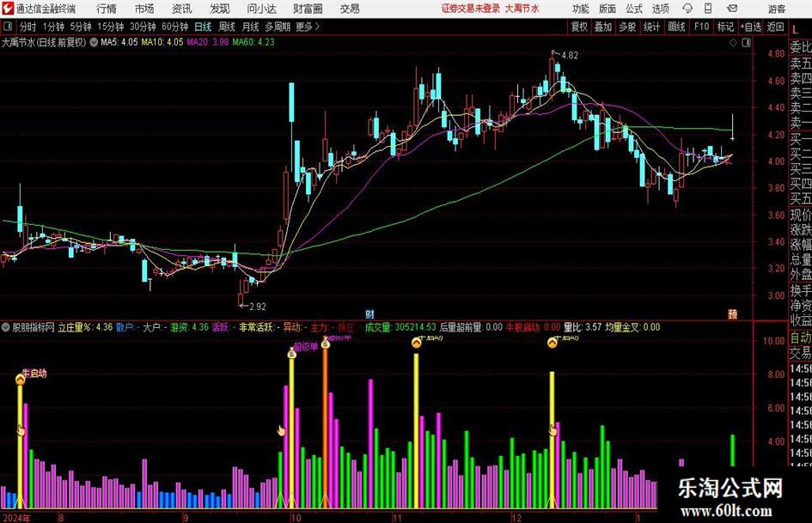Click the 财 marker on chart

click(369, 313)
